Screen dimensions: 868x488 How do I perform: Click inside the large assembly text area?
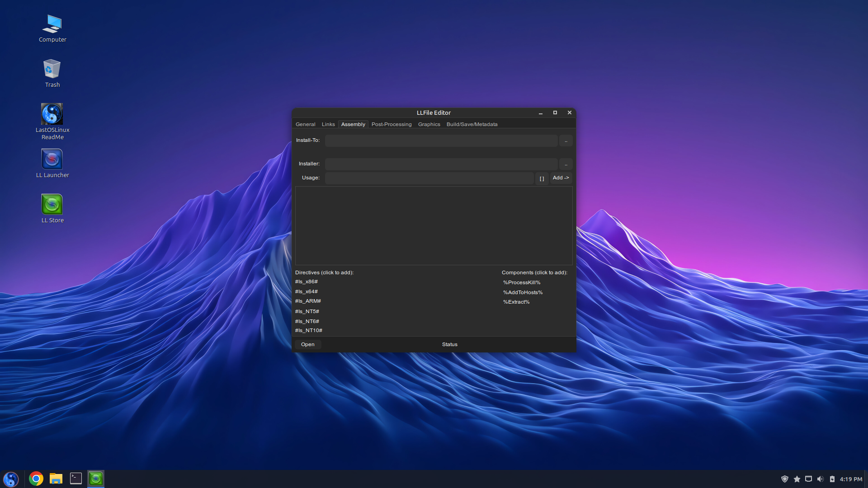point(434,225)
